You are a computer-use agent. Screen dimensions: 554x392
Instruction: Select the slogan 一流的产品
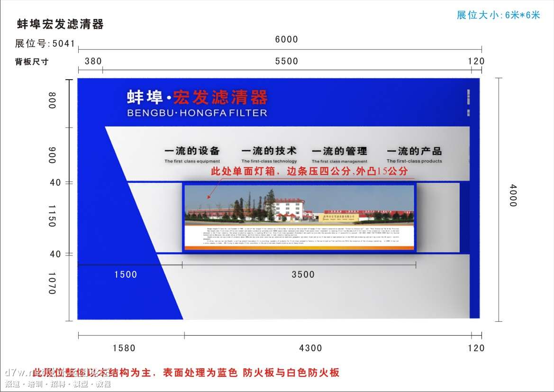(x=415, y=151)
